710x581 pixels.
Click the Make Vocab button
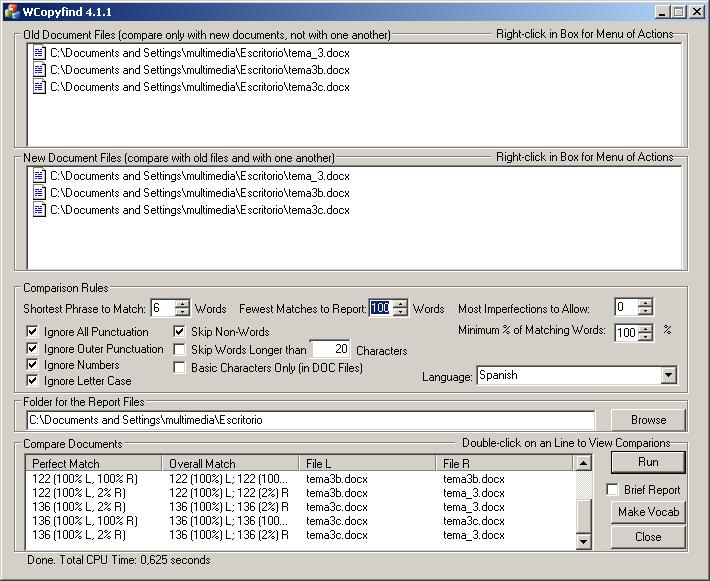pyautogui.click(x=648, y=512)
